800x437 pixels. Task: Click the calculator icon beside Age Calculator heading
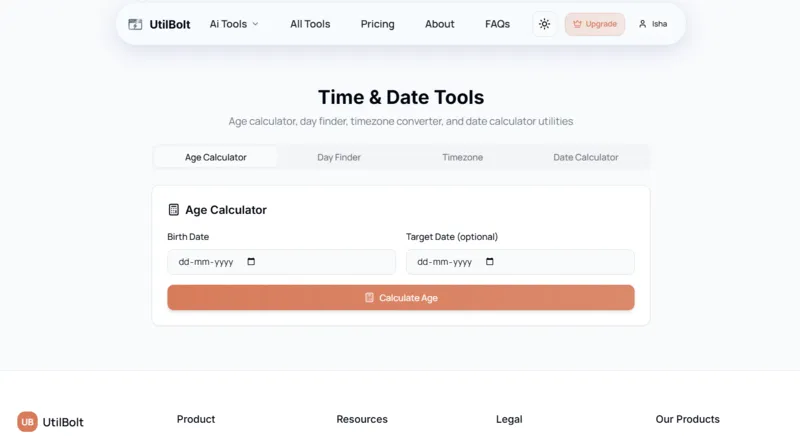[x=173, y=210]
